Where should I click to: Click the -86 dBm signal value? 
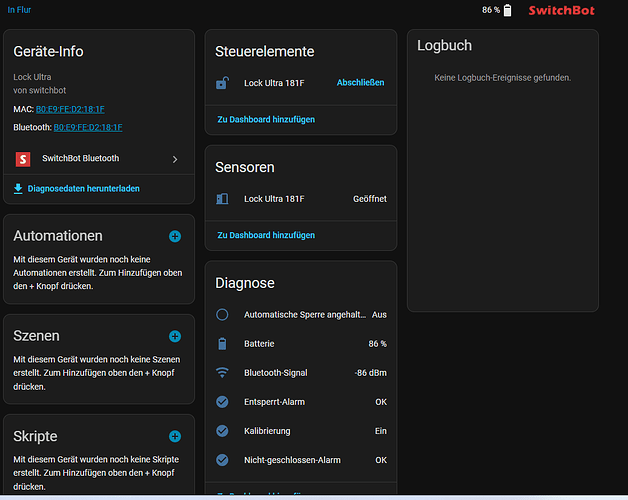point(370,373)
